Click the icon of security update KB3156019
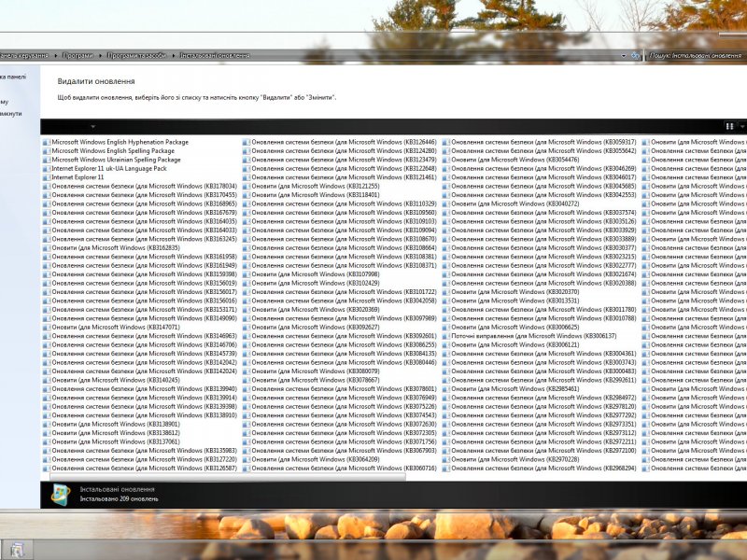747x560 pixels. pyautogui.click(x=47, y=283)
